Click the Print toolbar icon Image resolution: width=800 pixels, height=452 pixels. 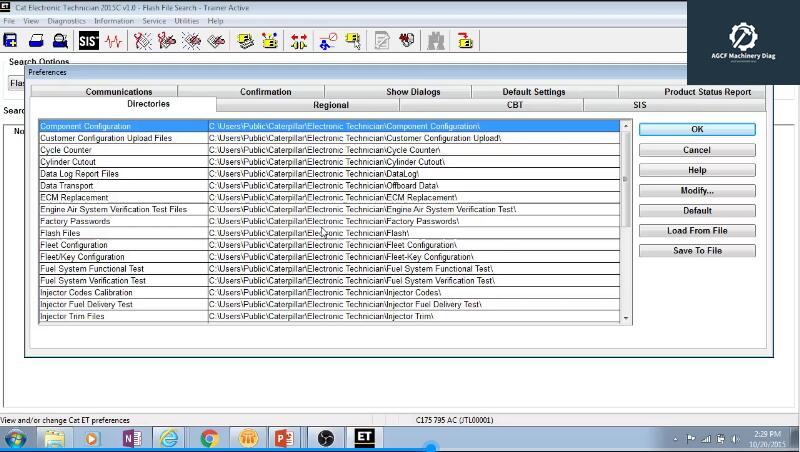click(36, 40)
